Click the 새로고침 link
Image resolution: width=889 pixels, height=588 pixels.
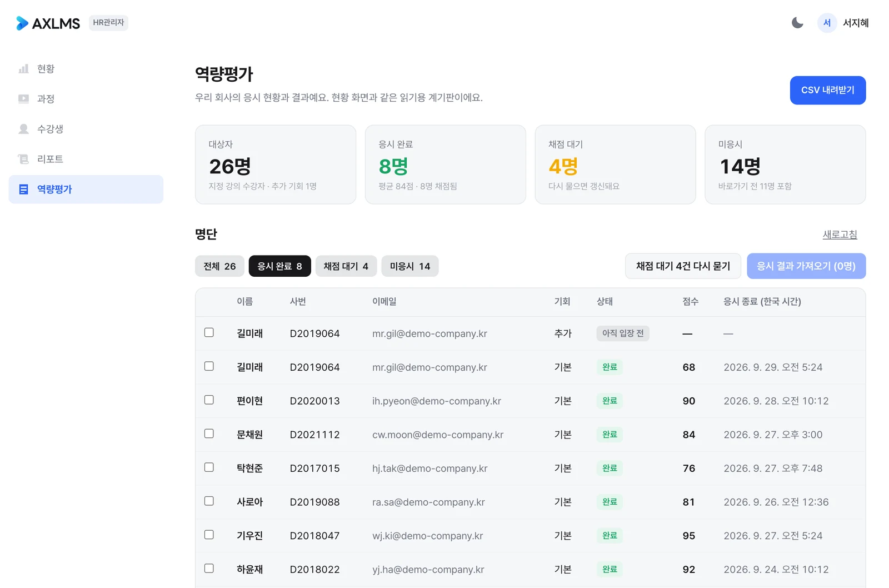840,235
